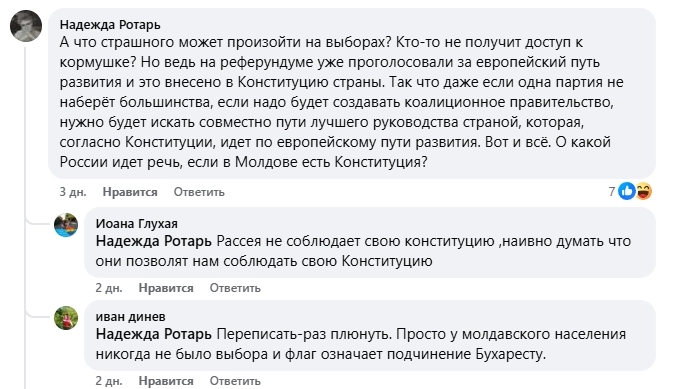Open иван динев's profile picture
673x389 pixels.
point(66,318)
